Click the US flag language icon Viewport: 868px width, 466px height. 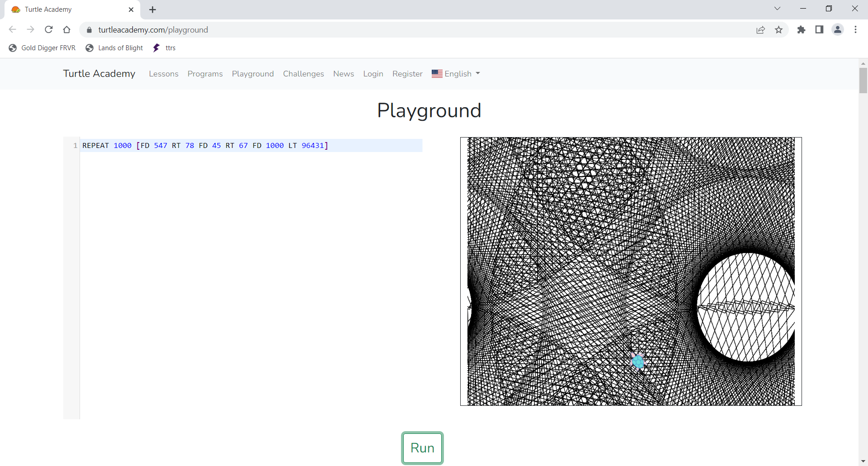(x=437, y=74)
